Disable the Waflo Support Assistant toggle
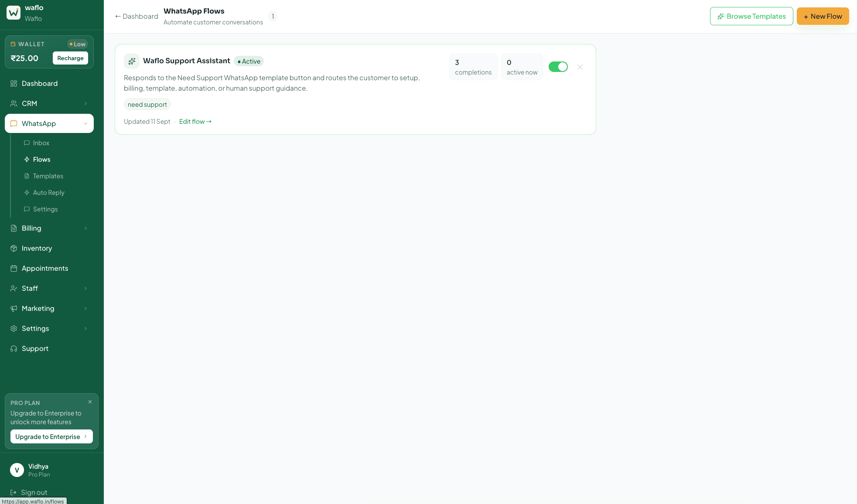857x504 pixels. [x=558, y=67]
